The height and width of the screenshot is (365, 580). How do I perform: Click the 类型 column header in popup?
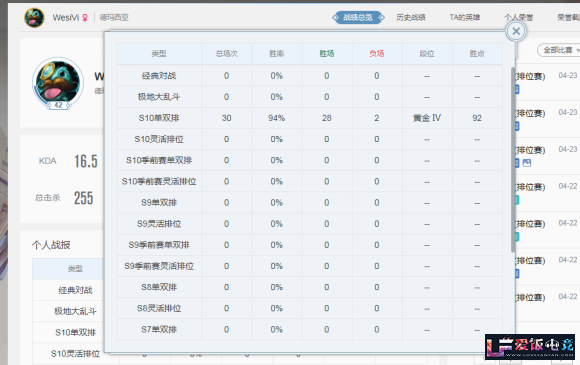tap(159, 54)
